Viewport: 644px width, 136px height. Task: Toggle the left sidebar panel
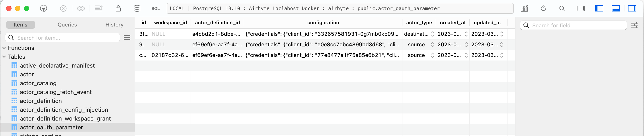pos(599,8)
